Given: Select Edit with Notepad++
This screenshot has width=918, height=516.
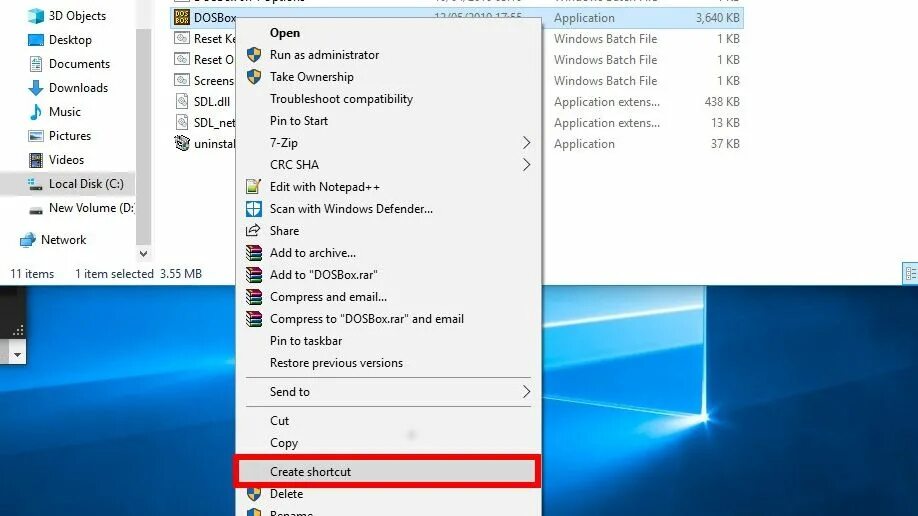Looking at the screenshot, I should tap(324, 187).
